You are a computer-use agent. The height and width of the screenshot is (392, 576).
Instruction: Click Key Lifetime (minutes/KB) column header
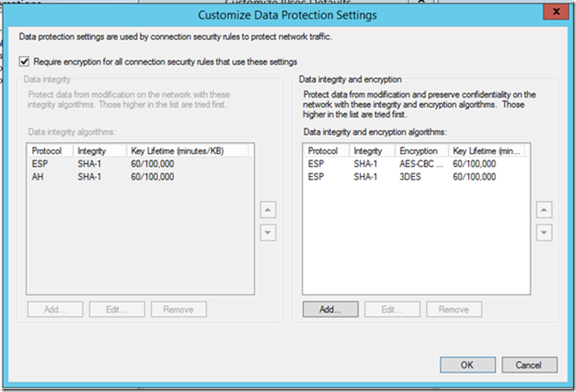tap(187, 151)
